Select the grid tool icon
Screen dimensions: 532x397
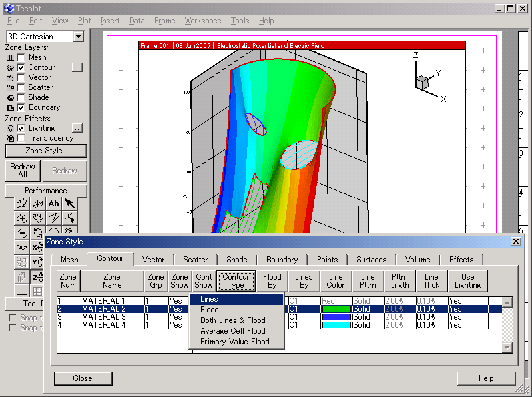[37, 291]
